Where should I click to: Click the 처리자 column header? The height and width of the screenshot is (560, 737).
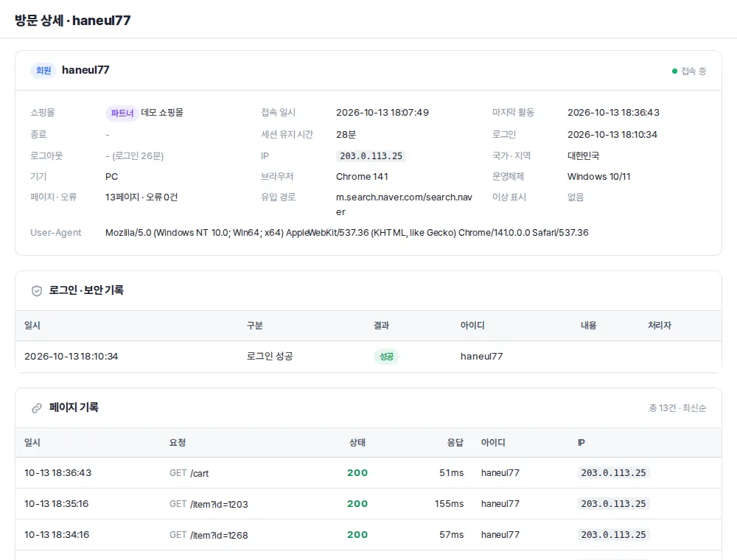click(x=660, y=326)
